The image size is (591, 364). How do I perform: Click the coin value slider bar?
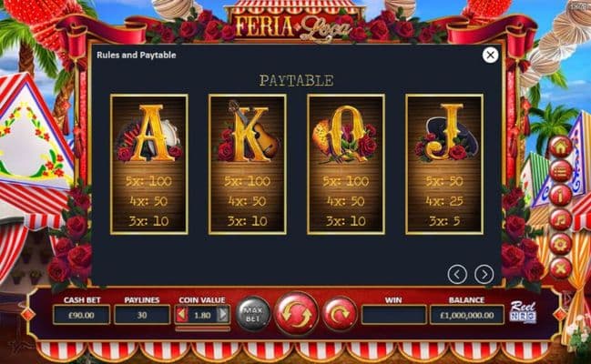202,329
